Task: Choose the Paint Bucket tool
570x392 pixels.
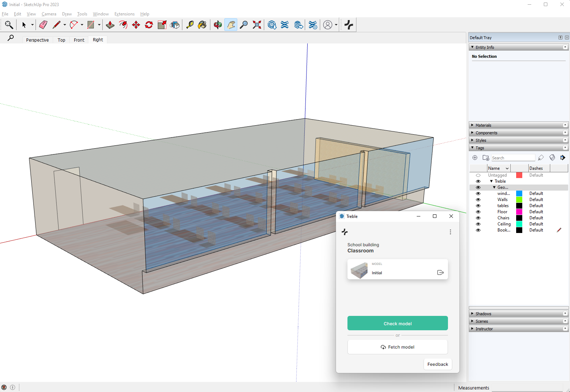Action: tap(202, 25)
